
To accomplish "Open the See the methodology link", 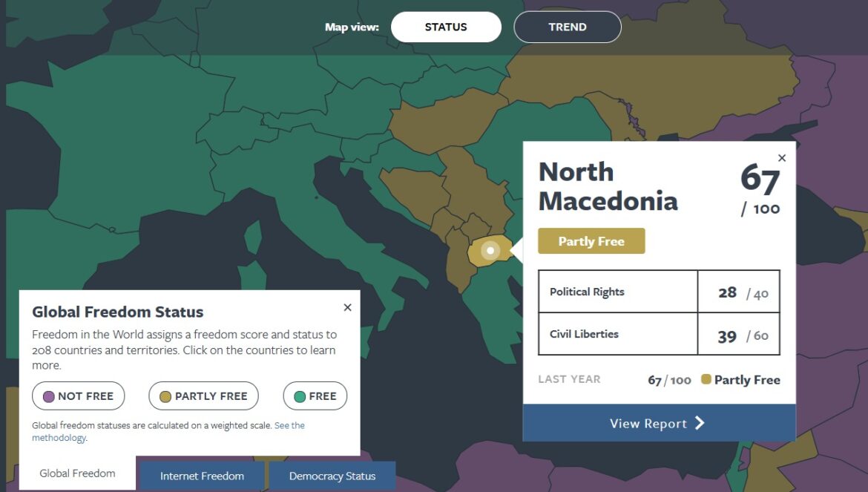I will [289, 426].
